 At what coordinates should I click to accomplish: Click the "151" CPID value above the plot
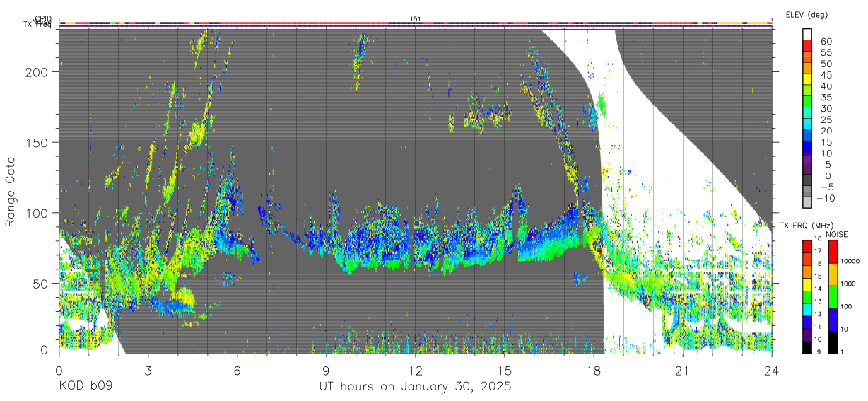click(416, 19)
